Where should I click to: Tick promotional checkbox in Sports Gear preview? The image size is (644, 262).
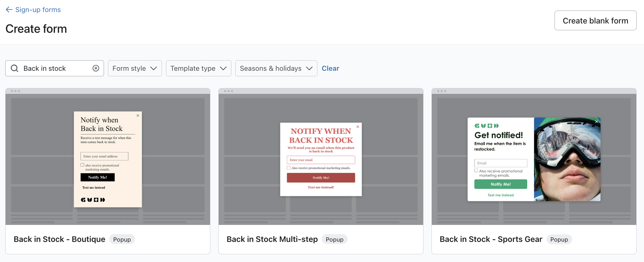(476, 170)
